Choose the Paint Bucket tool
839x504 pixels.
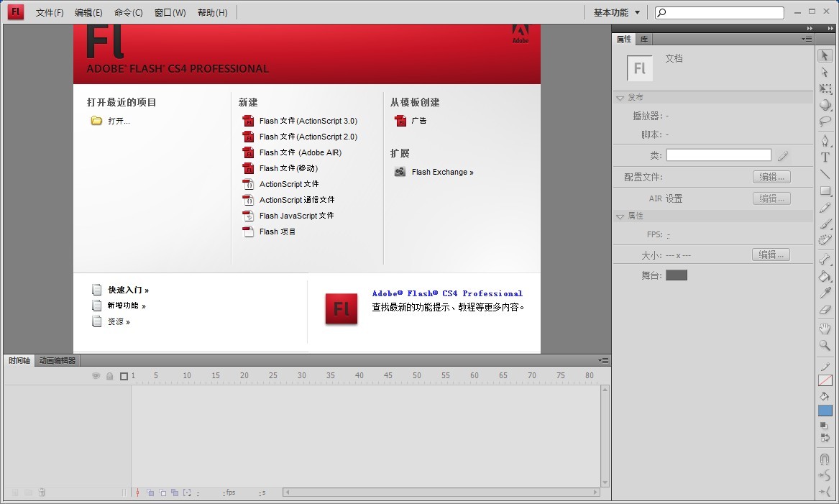click(x=825, y=276)
